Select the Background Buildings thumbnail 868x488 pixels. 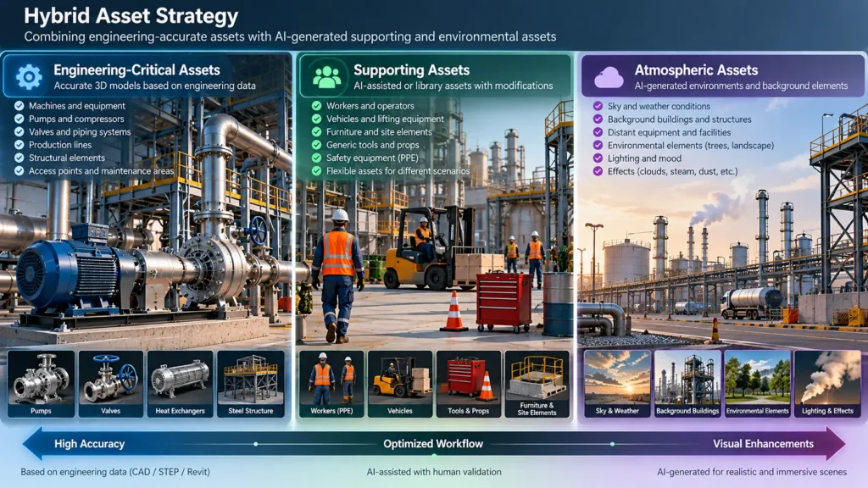tap(687, 384)
